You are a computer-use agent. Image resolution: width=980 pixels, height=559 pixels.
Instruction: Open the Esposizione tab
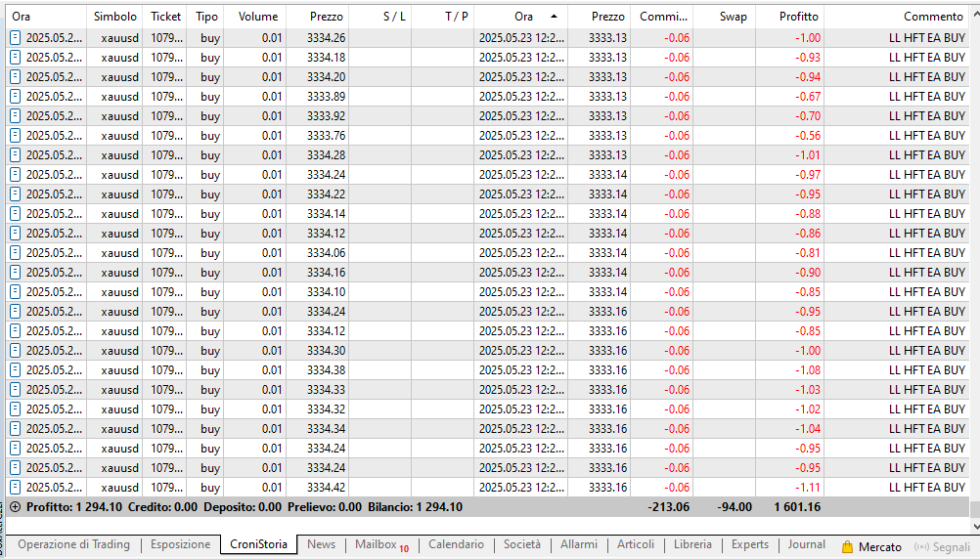click(181, 544)
